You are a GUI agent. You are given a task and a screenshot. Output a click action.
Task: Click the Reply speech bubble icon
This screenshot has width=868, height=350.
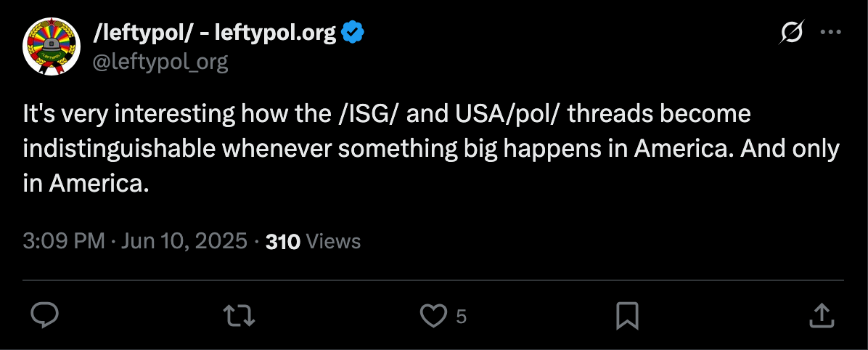coord(44,316)
